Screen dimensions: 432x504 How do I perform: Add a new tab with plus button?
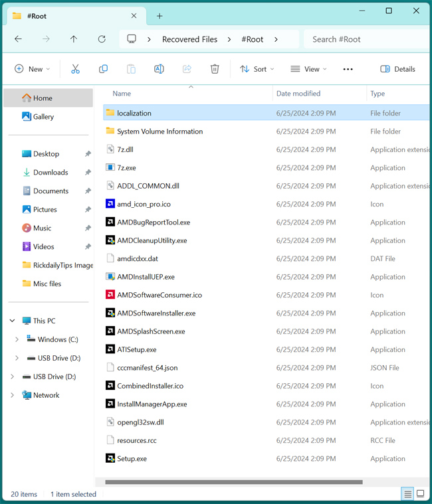click(x=160, y=16)
